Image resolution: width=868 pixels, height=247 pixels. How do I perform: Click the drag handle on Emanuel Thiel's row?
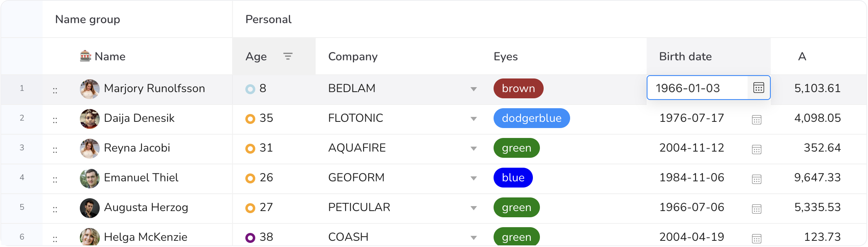[x=55, y=180]
